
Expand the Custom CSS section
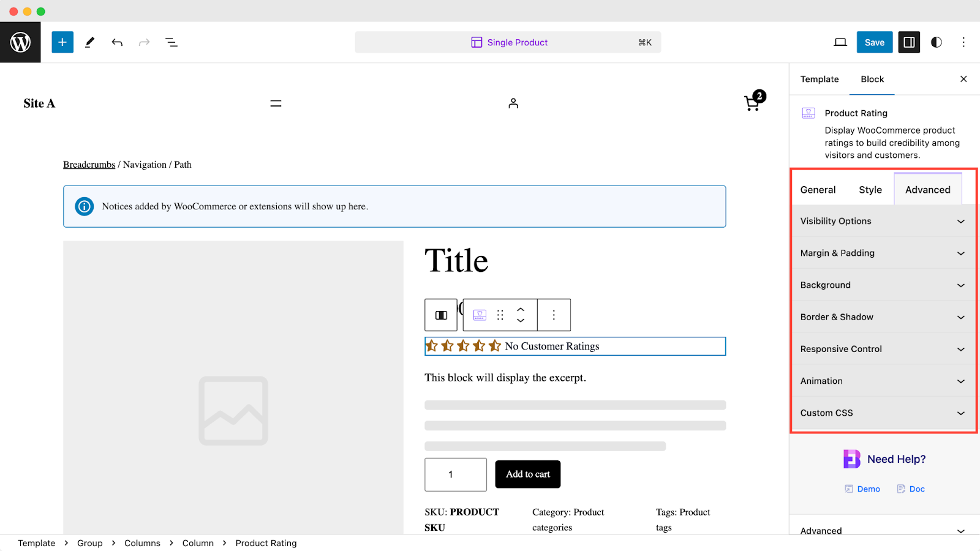pyautogui.click(x=883, y=413)
